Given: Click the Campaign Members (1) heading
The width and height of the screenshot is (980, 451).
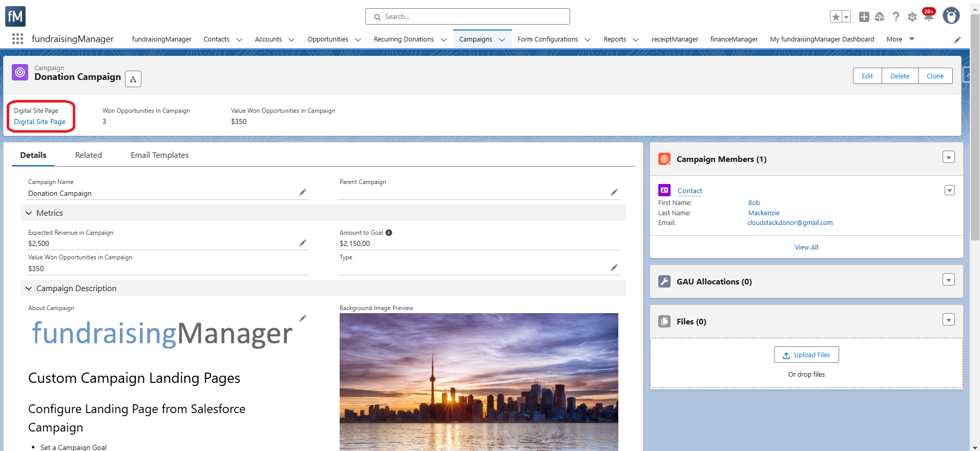Looking at the screenshot, I should (x=721, y=159).
